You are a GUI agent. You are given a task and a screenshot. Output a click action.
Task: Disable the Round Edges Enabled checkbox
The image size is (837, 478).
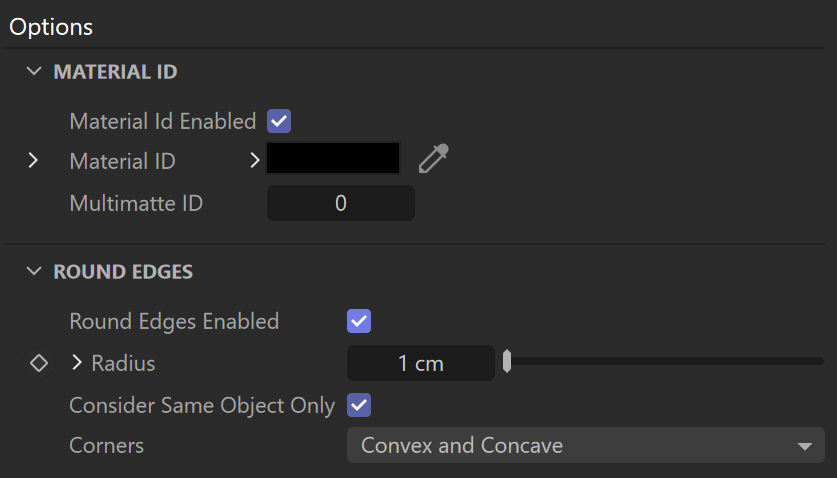tap(359, 321)
